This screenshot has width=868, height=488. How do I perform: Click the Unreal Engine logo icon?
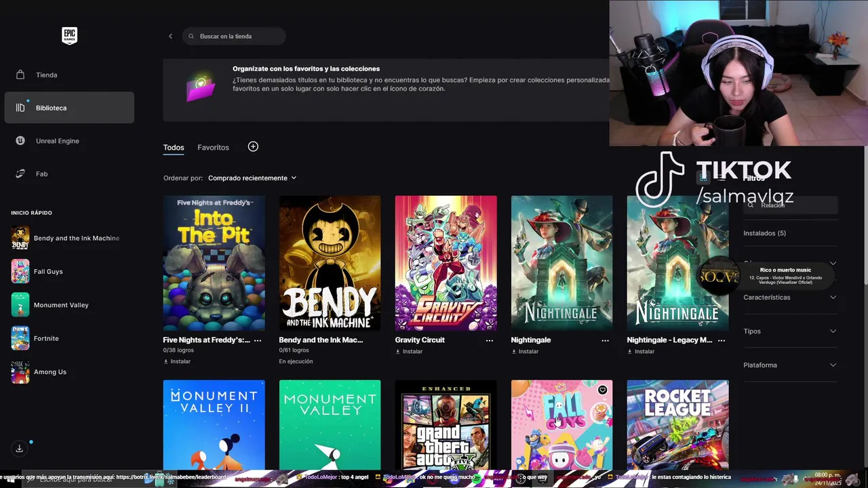(20, 141)
